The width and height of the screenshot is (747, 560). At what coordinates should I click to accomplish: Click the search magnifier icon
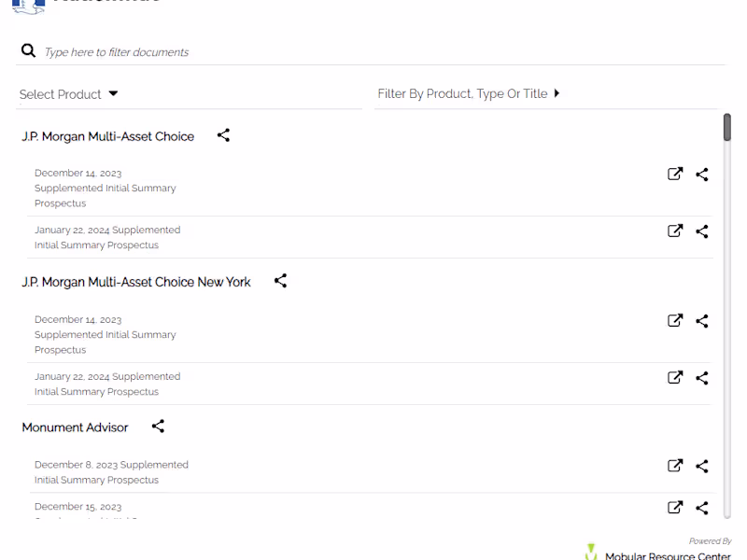[29, 51]
